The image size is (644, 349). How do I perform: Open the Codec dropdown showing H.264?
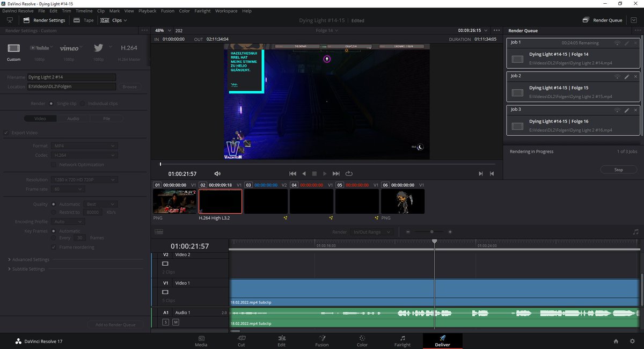point(84,155)
